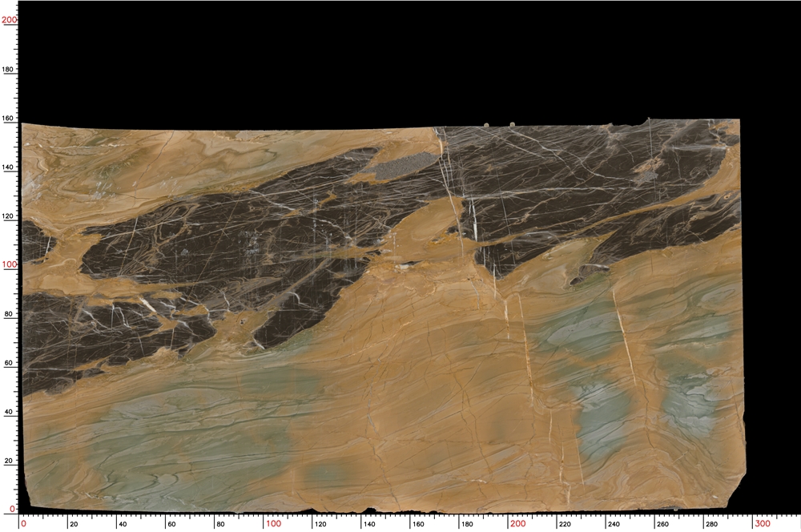The width and height of the screenshot is (801, 532).
Task: Click the 200 label on the vertical ruler
Action: 9,20
